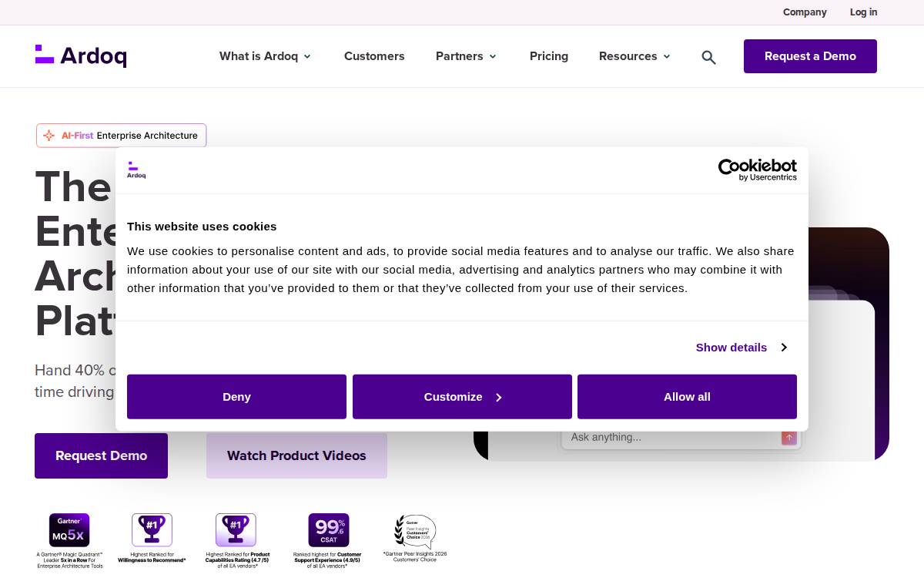This screenshot has height=578, width=924.
Task: Click 'This website uses cookies' heading
Action: click(x=202, y=227)
